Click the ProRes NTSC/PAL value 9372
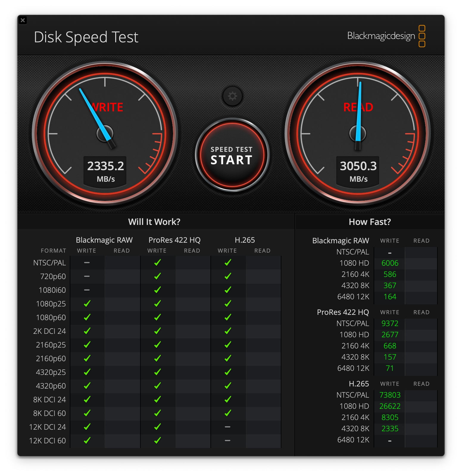This screenshot has width=462, height=476. (390, 323)
